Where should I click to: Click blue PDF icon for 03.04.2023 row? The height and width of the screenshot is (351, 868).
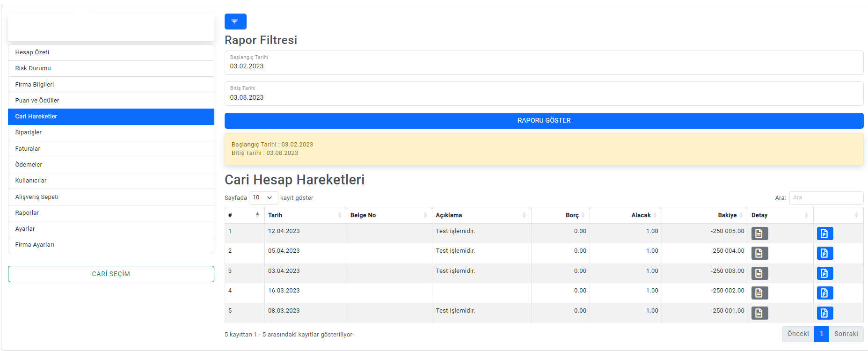click(x=824, y=273)
